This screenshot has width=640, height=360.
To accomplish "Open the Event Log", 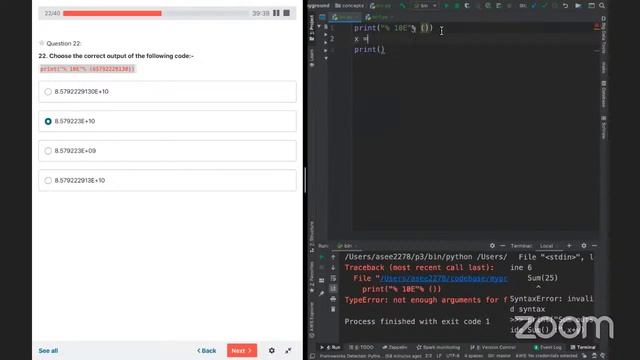I will 548,347.
